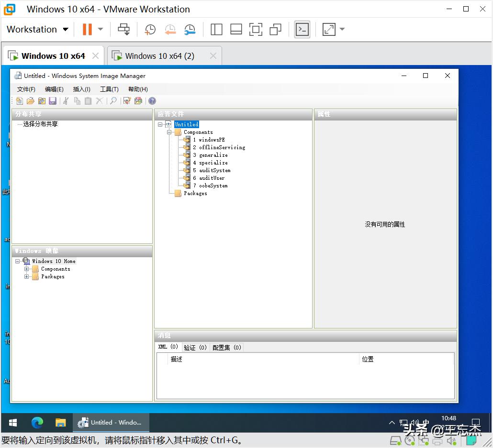Take a VMware snapshot with the clock-plus icon
The image size is (493, 448).
coord(150,29)
